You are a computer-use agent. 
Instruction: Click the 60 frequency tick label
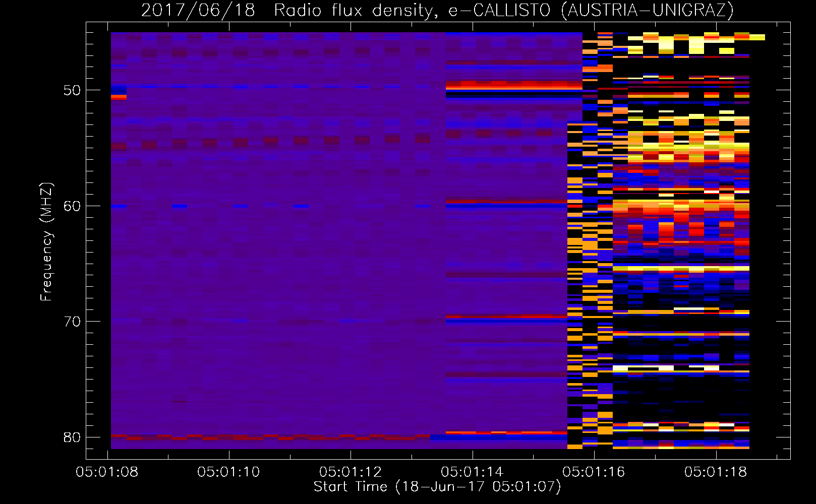click(72, 206)
